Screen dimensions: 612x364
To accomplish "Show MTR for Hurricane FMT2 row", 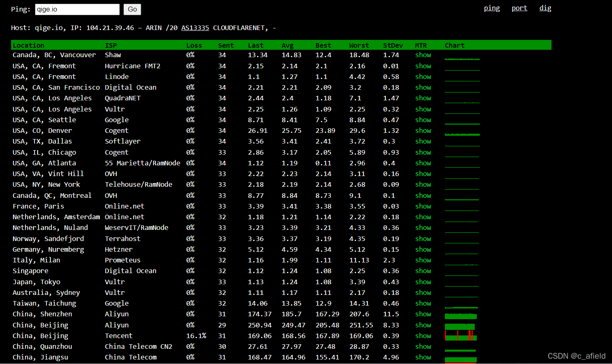I will [x=423, y=66].
